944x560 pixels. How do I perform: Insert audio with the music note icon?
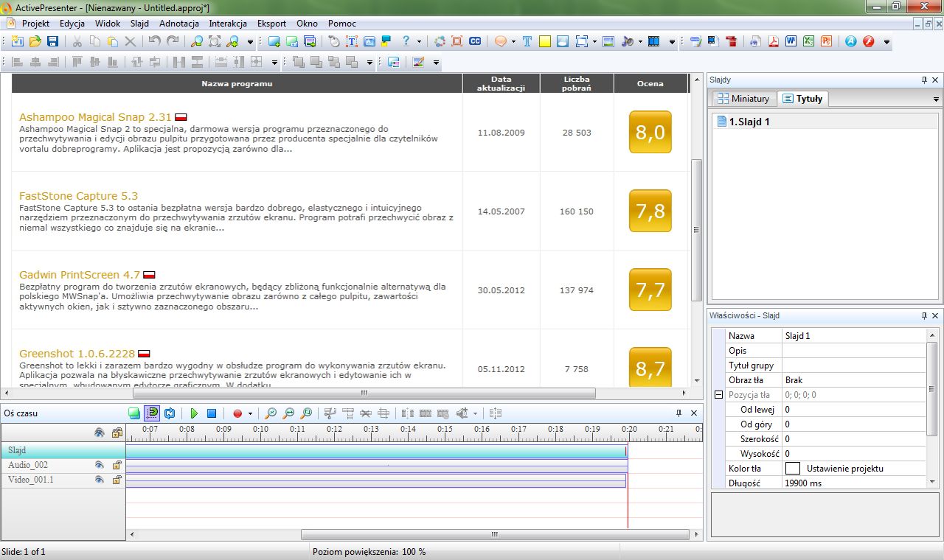click(628, 42)
